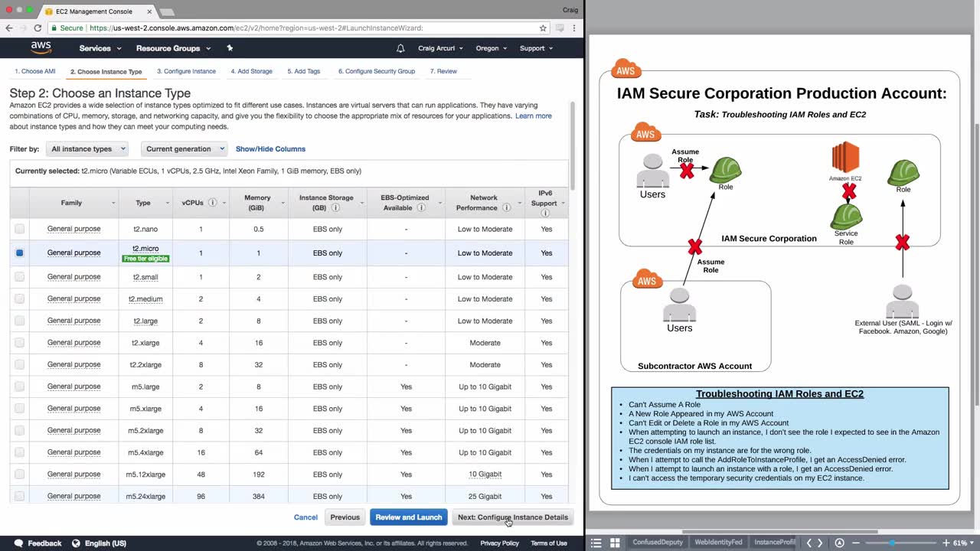Bookmark page with the star icon
Screen dimensions: 980x551
(x=543, y=28)
